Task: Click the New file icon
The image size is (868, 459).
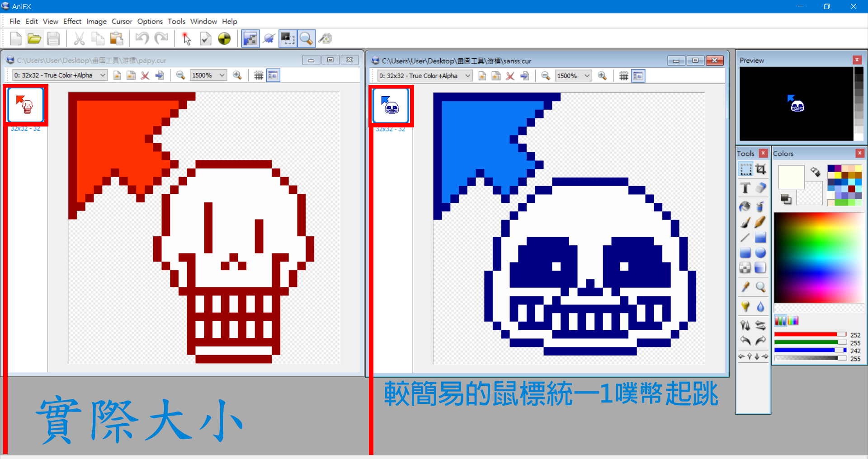Action: click(15, 39)
